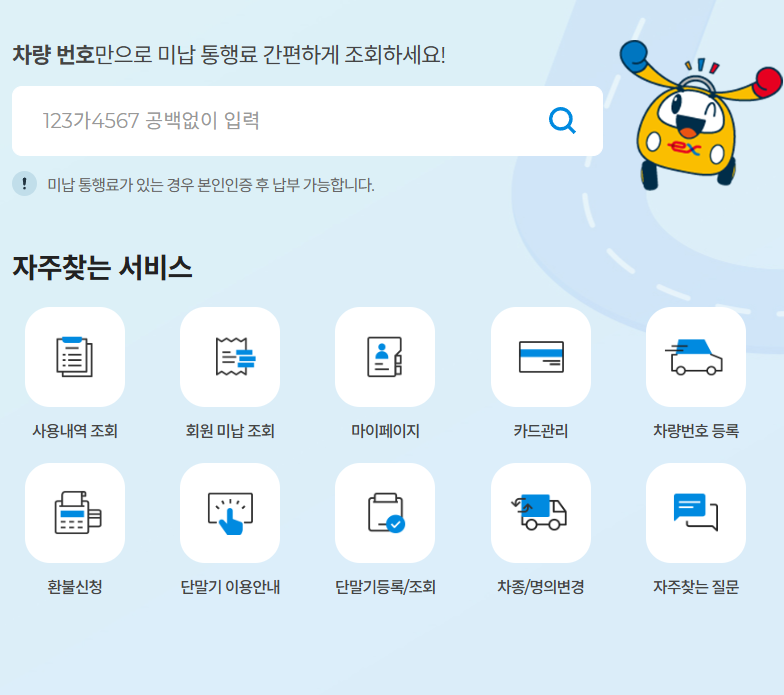Click the 단말기등록/조회 label
784x695 pixels.
(x=385, y=587)
